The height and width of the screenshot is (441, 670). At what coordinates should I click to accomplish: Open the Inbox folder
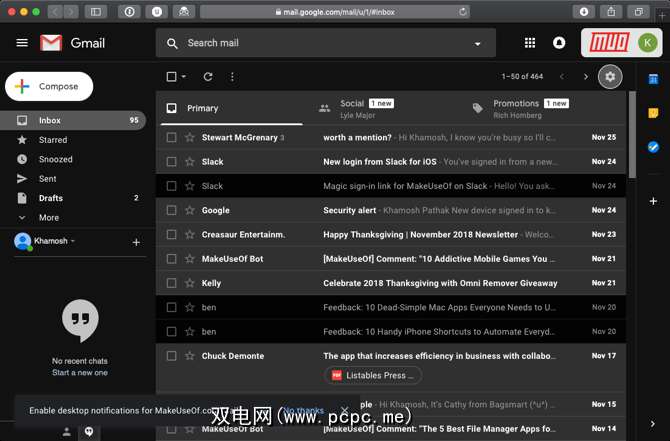73,120
